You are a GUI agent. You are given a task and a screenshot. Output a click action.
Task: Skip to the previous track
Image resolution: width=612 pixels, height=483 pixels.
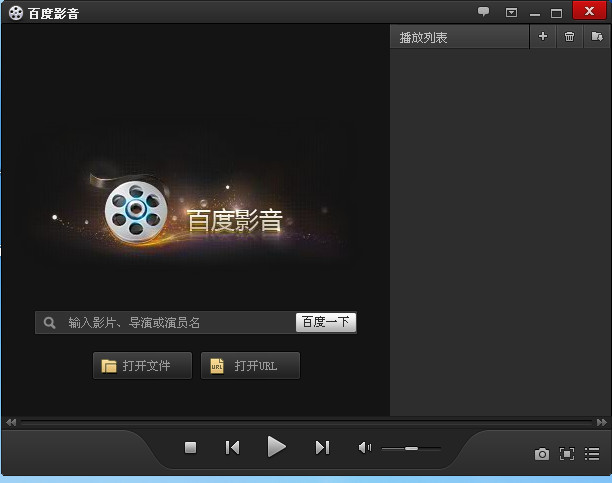(x=232, y=448)
